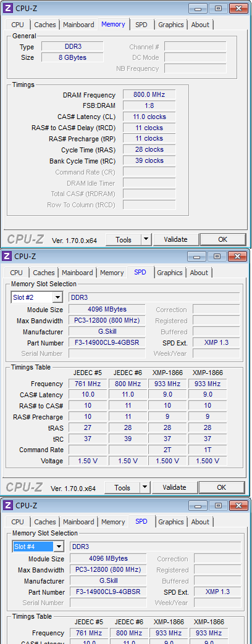Open About tab in bottom window
The image size is (252, 644).
pos(200,522)
